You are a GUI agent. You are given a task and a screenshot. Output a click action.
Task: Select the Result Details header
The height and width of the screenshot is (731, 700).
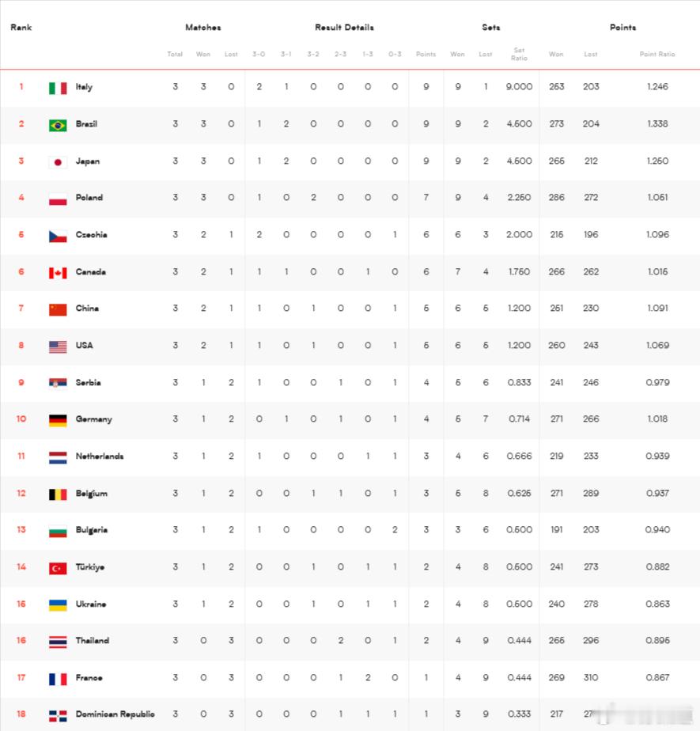pyautogui.click(x=344, y=27)
